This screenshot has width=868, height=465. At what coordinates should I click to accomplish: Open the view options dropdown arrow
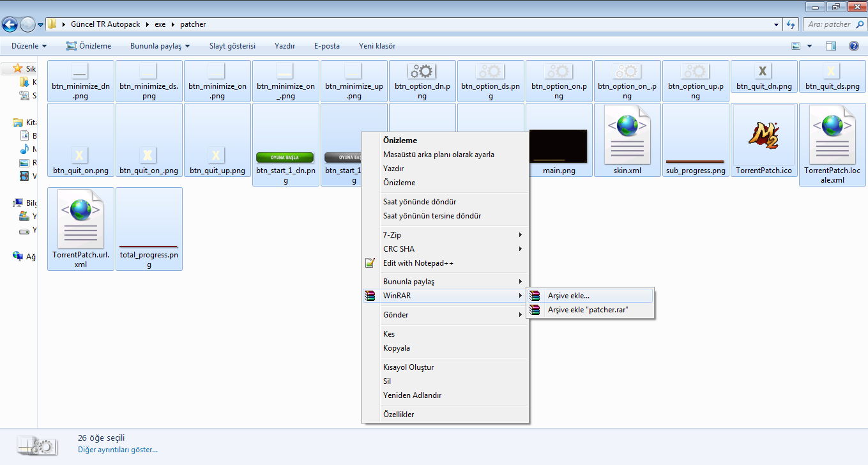pyautogui.click(x=810, y=46)
